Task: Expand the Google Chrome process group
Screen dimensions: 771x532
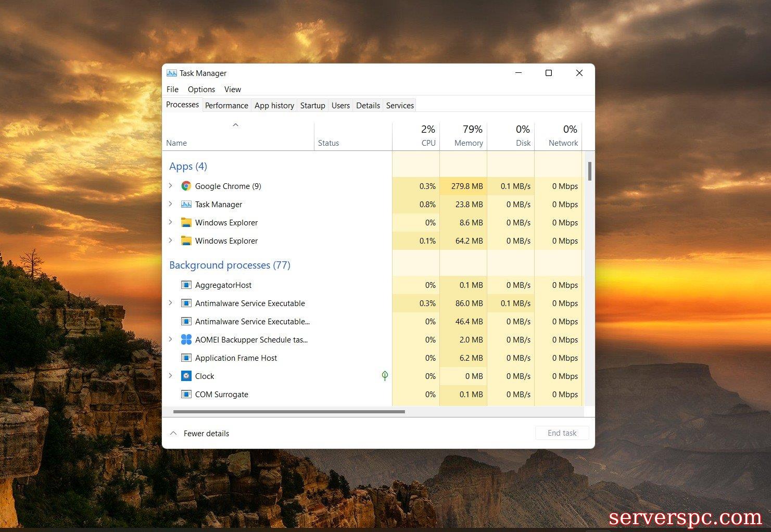Action: click(x=170, y=186)
